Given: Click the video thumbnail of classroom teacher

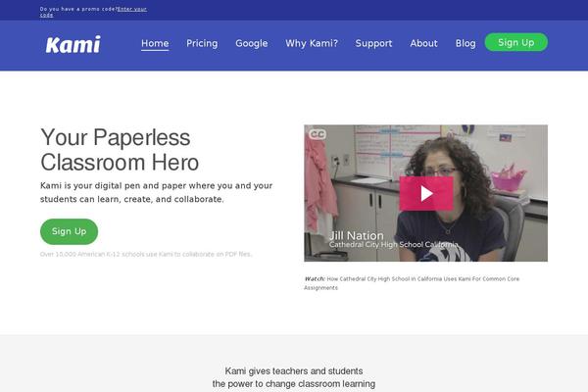Looking at the screenshot, I should [425, 193].
